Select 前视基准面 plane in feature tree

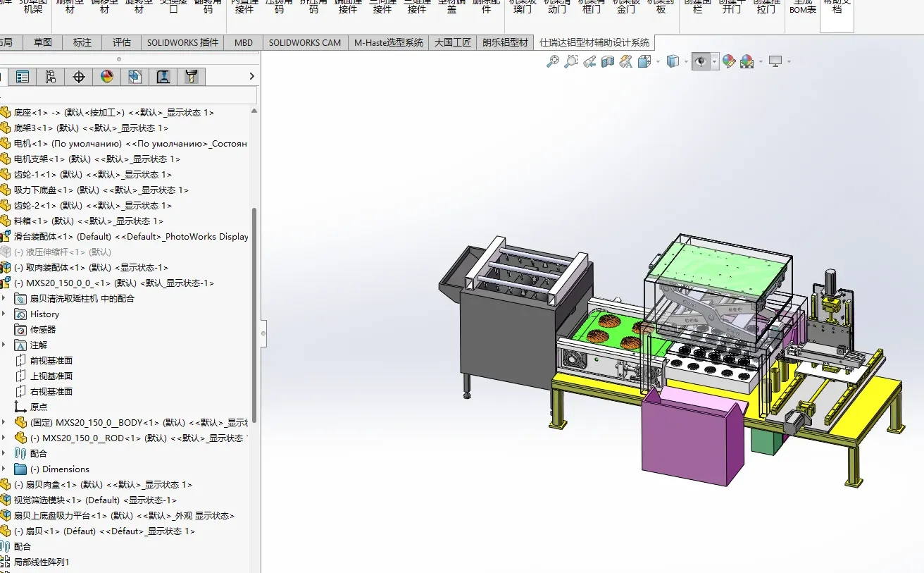(51, 360)
